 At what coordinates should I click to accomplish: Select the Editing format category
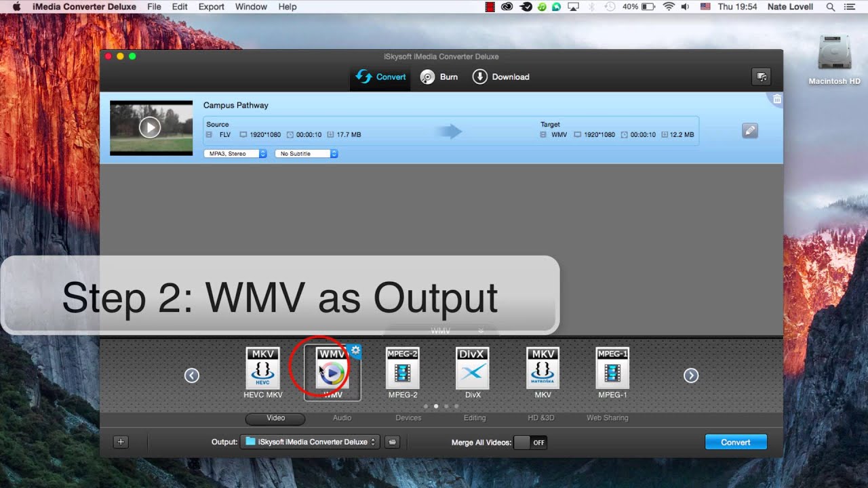pos(475,418)
